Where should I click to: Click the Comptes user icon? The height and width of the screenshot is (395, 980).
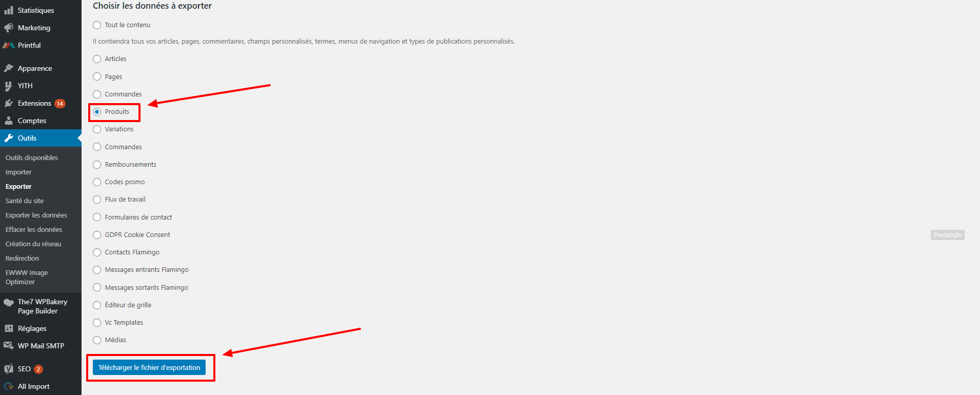coord(9,121)
